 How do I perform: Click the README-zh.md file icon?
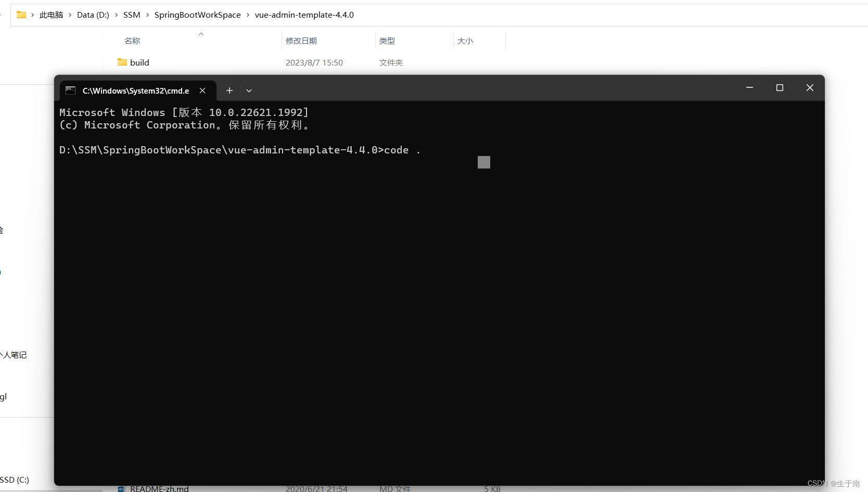121,489
